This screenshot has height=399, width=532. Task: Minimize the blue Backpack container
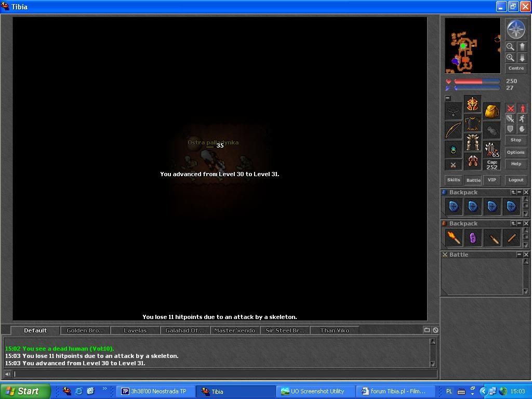click(520, 192)
